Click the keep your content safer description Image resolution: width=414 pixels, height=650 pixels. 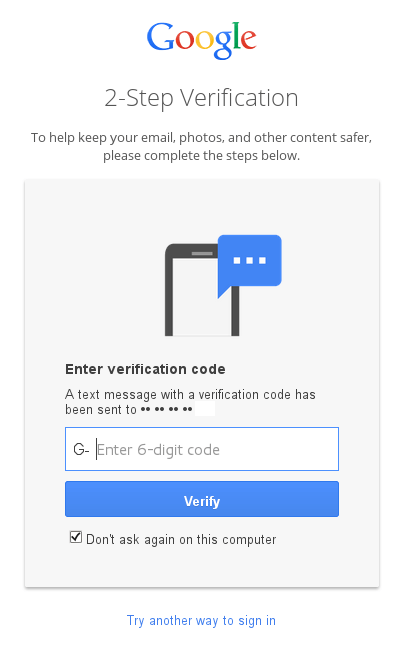tap(201, 138)
